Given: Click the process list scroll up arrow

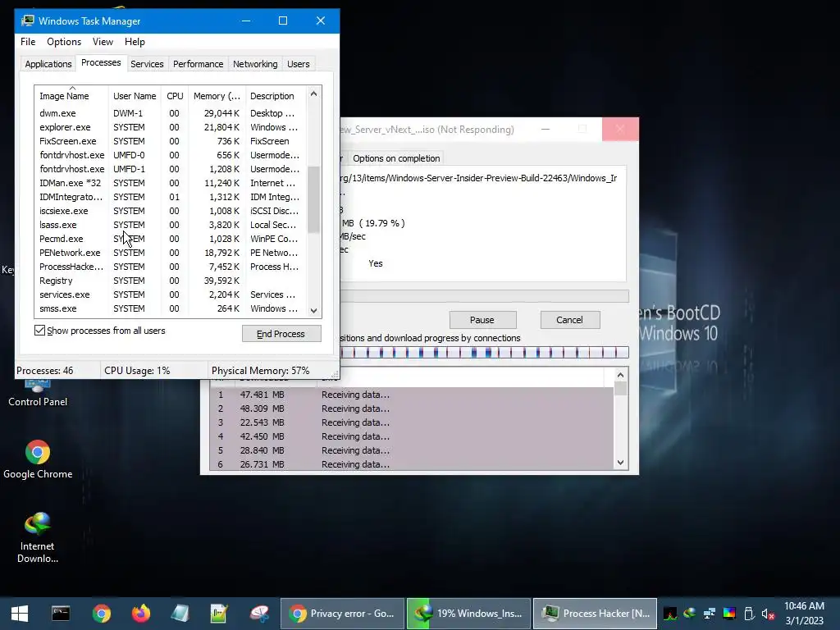Looking at the screenshot, I should click(x=314, y=94).
